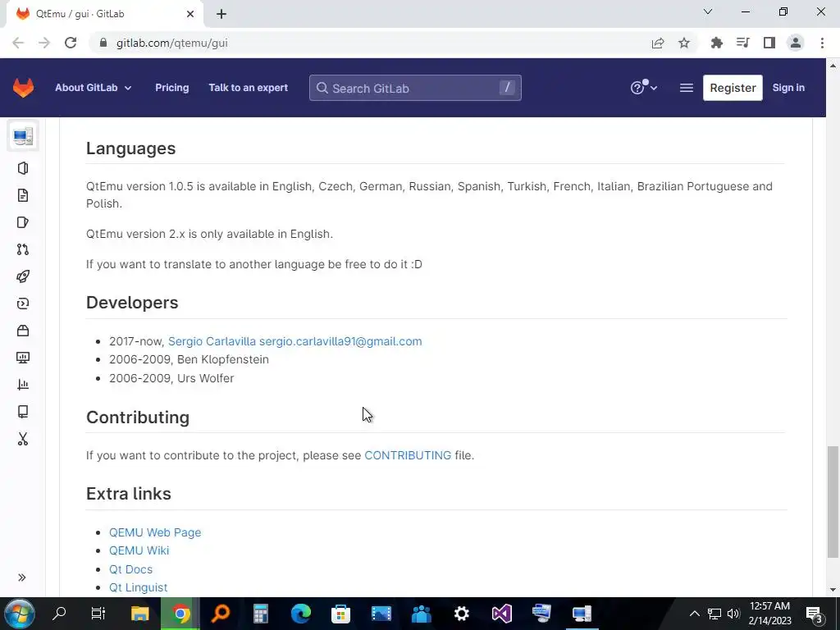Open the QEMU Web Page link
This screenshot has height=630, width=840.
pyautogui.click(x=155, y=532)
